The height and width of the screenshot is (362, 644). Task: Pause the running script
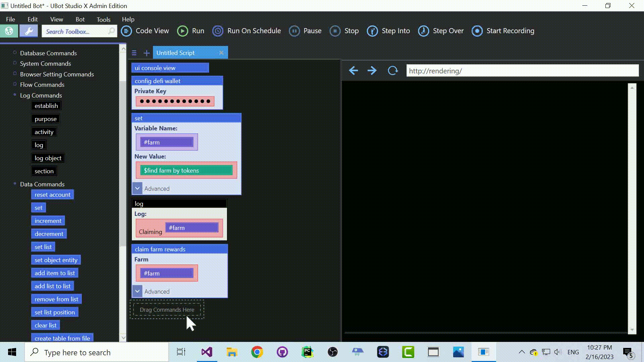pyautogui.click(x=305, y=31)
